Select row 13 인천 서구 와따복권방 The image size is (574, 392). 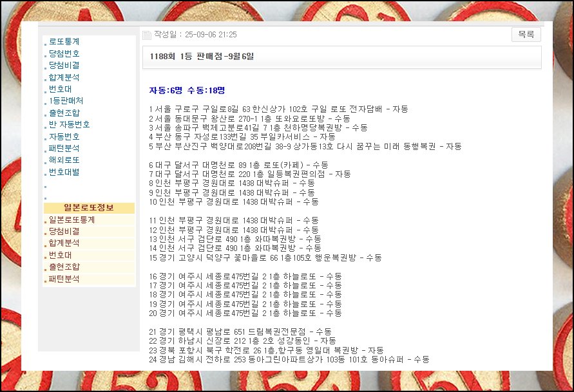235,239
